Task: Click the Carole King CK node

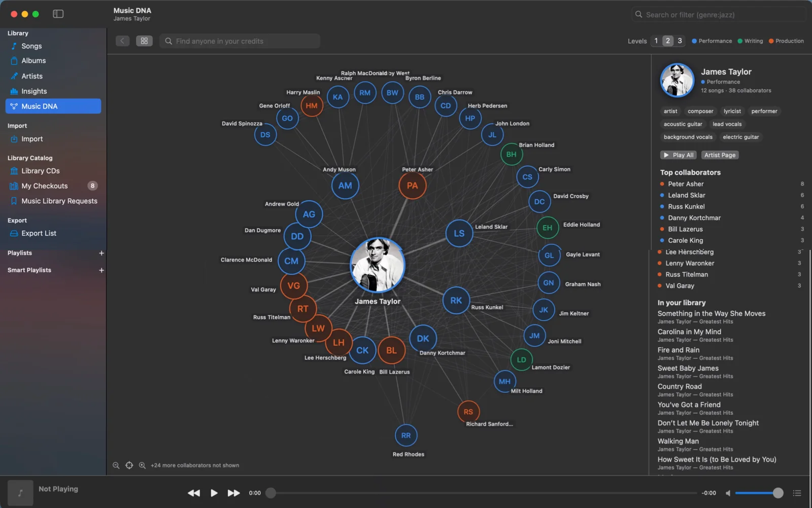Action: [x=362, y=351]
